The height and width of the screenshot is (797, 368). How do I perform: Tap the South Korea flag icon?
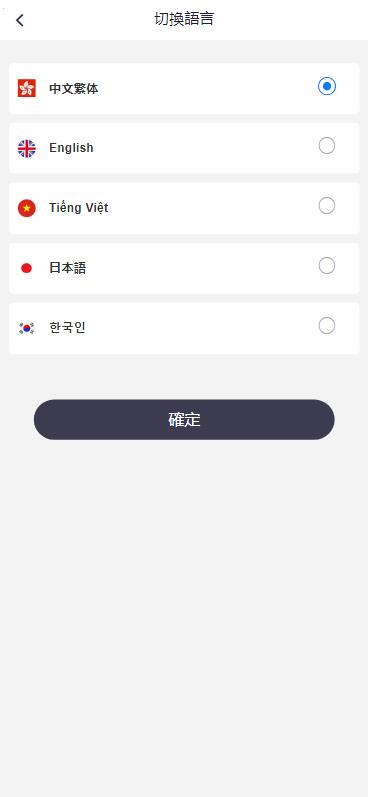click(x=26, y=328)
